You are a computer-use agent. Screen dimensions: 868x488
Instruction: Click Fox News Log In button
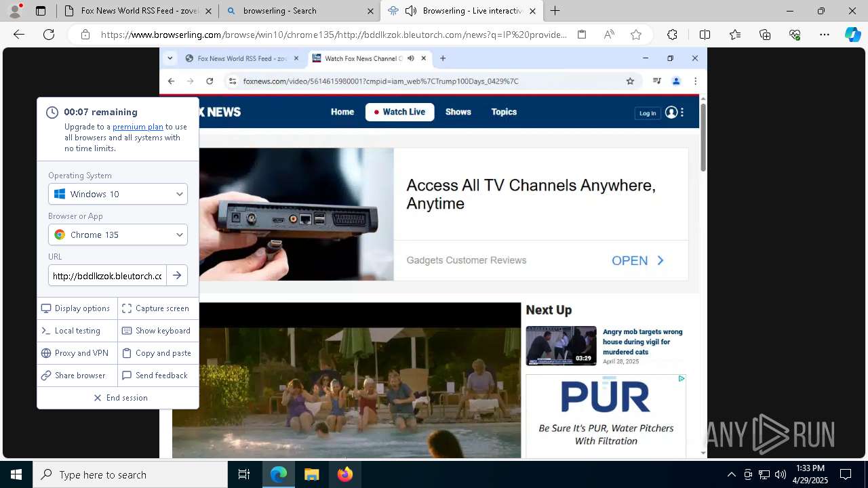point(648,113)
